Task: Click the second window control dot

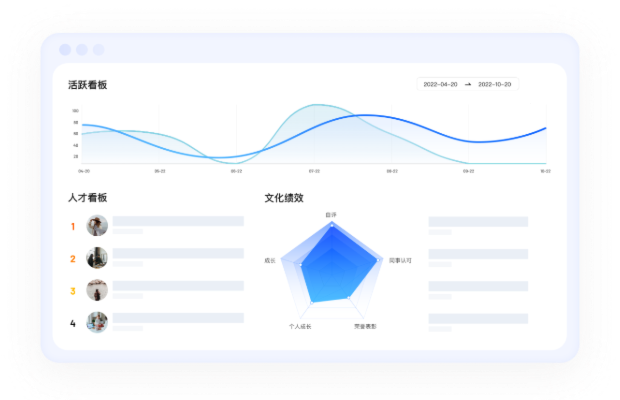Action: pyautogui.click(x=82, y=50)
